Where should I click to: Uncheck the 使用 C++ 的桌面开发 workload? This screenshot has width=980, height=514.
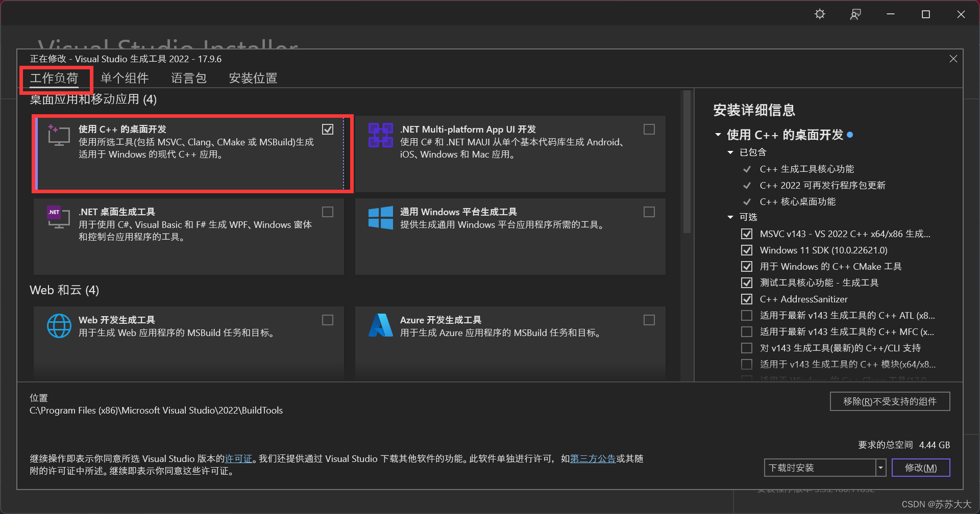[x=328, y=130]
